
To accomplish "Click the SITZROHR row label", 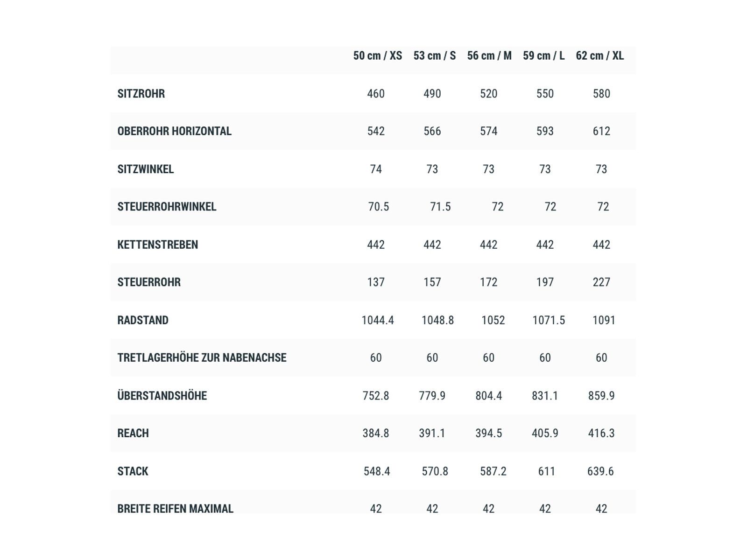I will click(141, 94).
